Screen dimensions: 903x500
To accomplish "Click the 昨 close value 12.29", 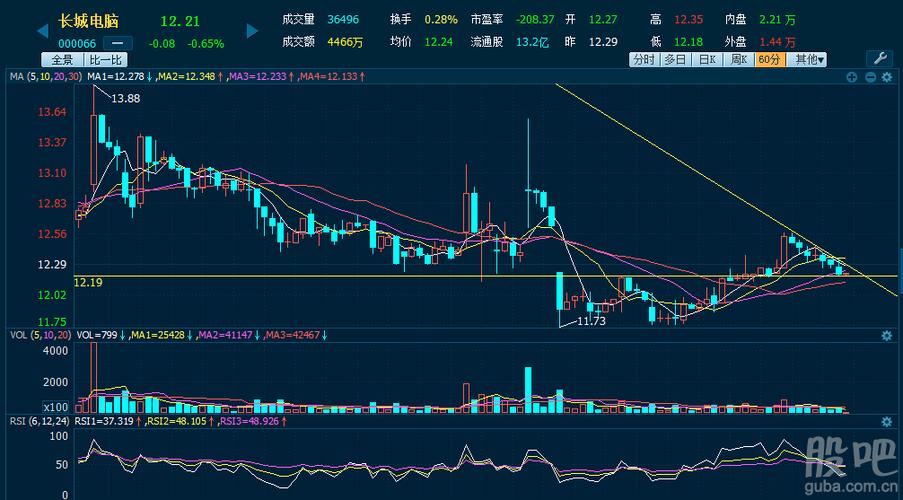I will [602, 42].
